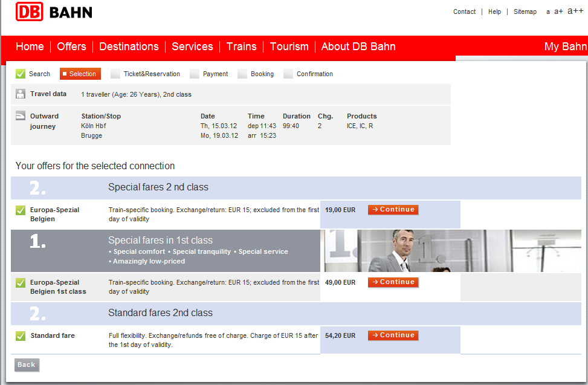The height and width of the screenshot is (385, 588).
Task: Open the Contact link
Action: 464,11
